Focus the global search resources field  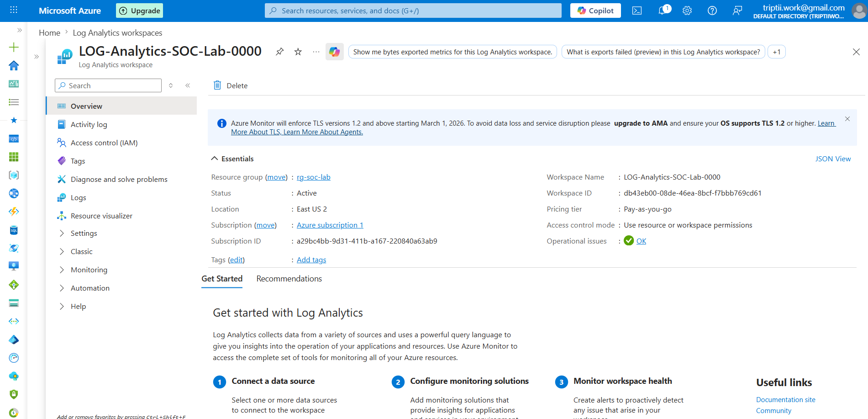pyautogui.click(x=413, y=11)
